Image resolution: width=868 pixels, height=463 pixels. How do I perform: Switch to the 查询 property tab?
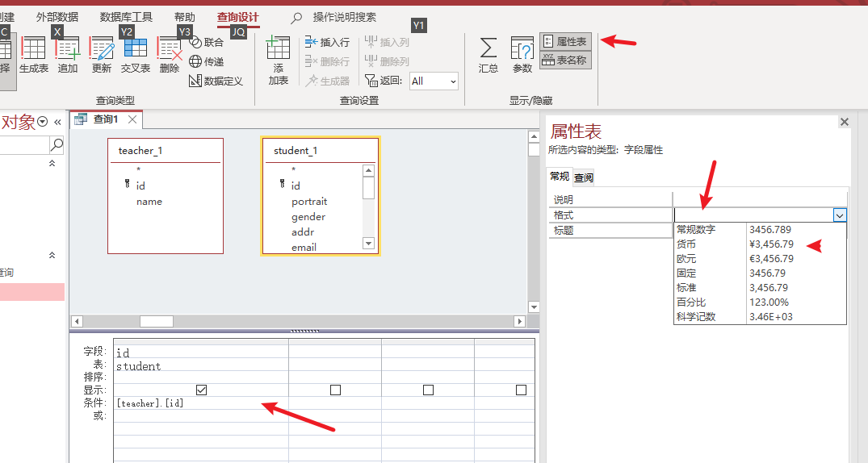(x=584, y=177)
